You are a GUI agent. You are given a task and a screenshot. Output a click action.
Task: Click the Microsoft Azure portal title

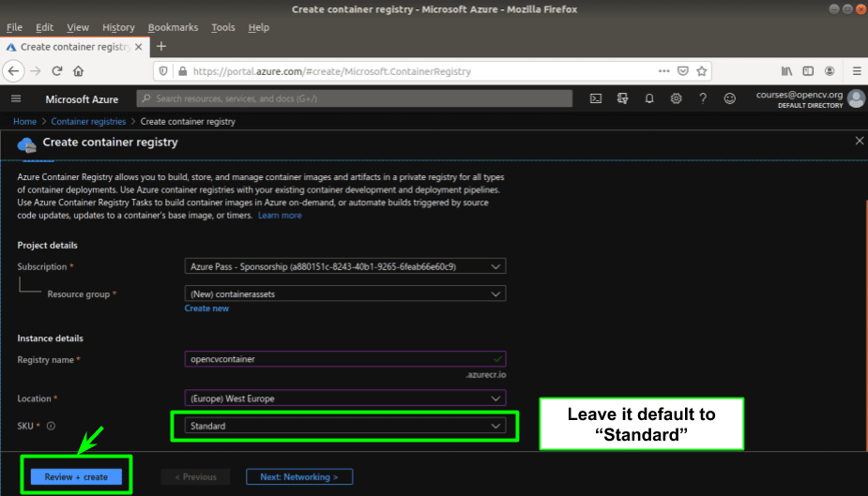pos(82,99)
